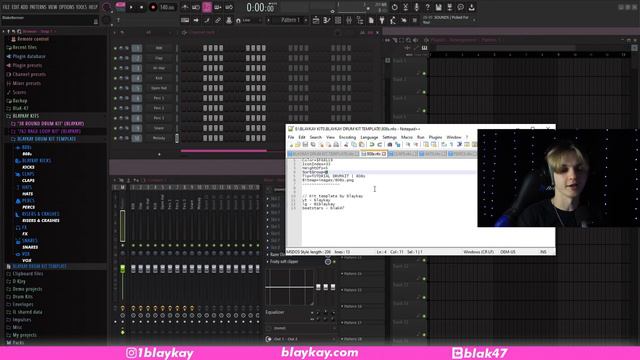
Task: Open the PATTERNS menu in FL Studio
Action: coord(38,7)
